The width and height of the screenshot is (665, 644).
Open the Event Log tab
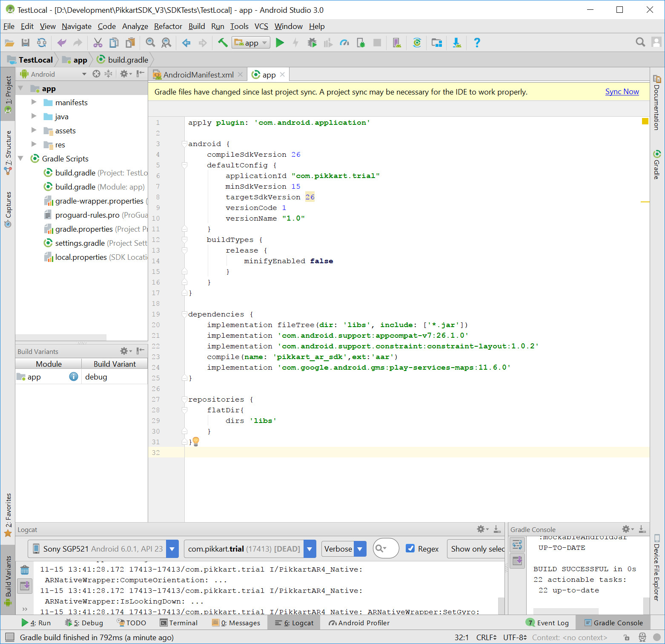547,623
